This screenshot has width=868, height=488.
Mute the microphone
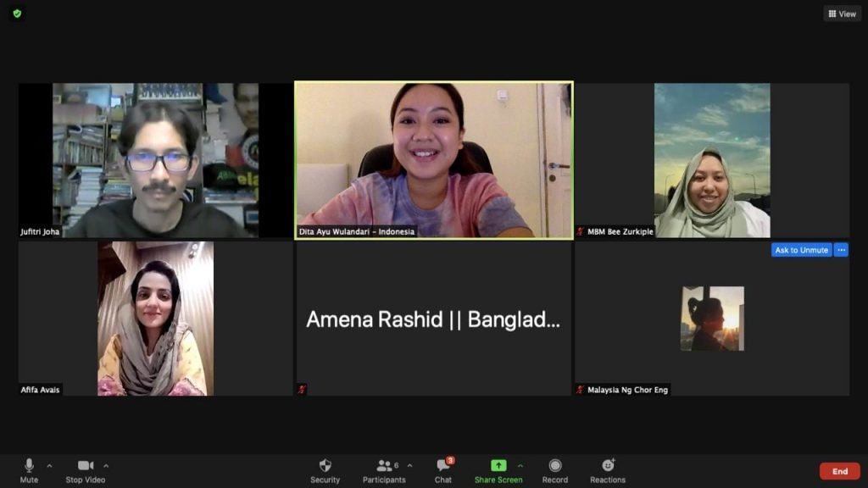point(29,466)
